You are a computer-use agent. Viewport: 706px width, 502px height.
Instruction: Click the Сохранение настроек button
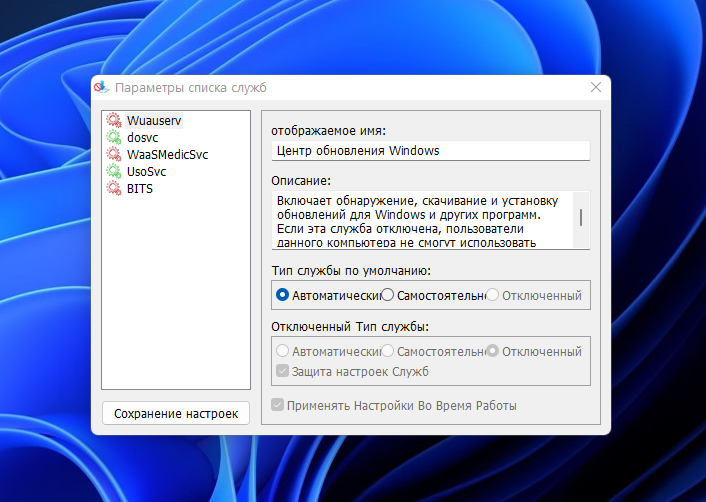176,413
